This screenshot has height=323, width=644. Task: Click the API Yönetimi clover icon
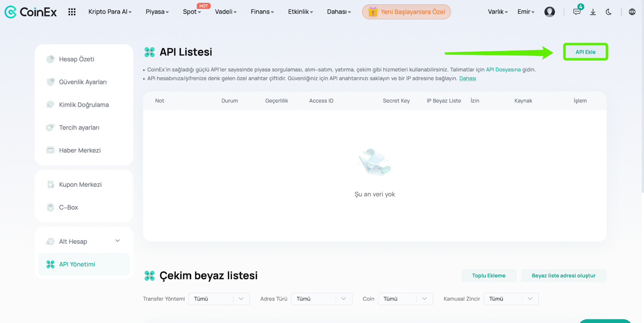[x=50, y=264]
